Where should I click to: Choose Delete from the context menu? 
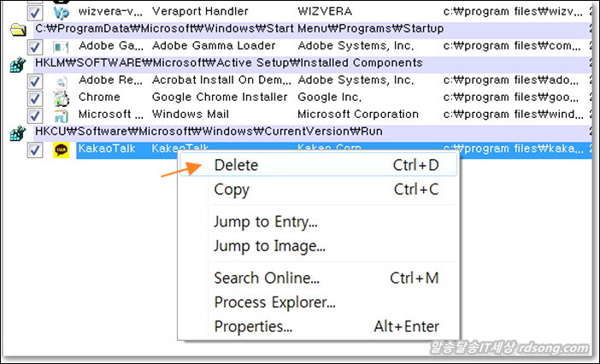236,165
